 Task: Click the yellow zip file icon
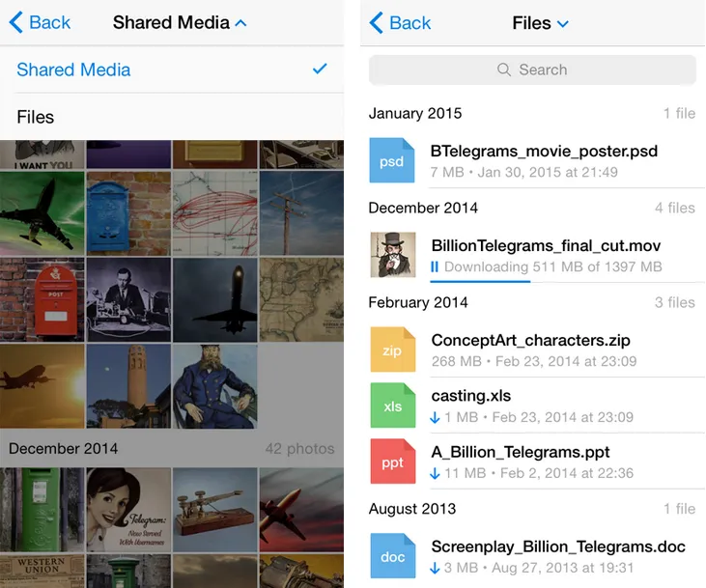pos(392,350)
